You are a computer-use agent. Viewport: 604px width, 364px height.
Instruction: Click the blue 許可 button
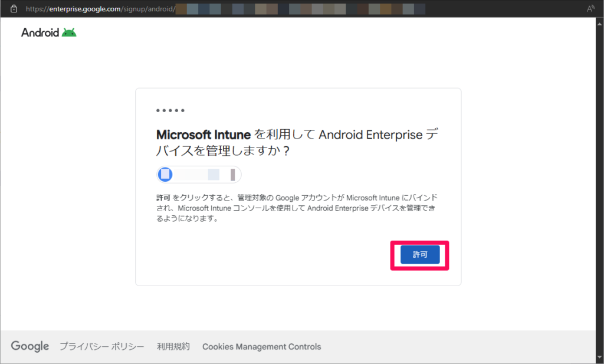[x=420, y=255]
